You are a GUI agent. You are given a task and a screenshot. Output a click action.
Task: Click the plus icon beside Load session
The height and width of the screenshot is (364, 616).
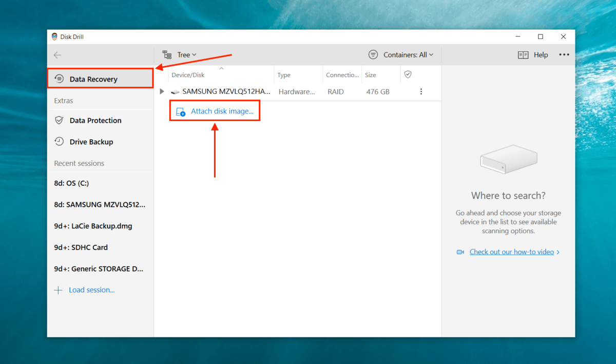coord(59,290)
